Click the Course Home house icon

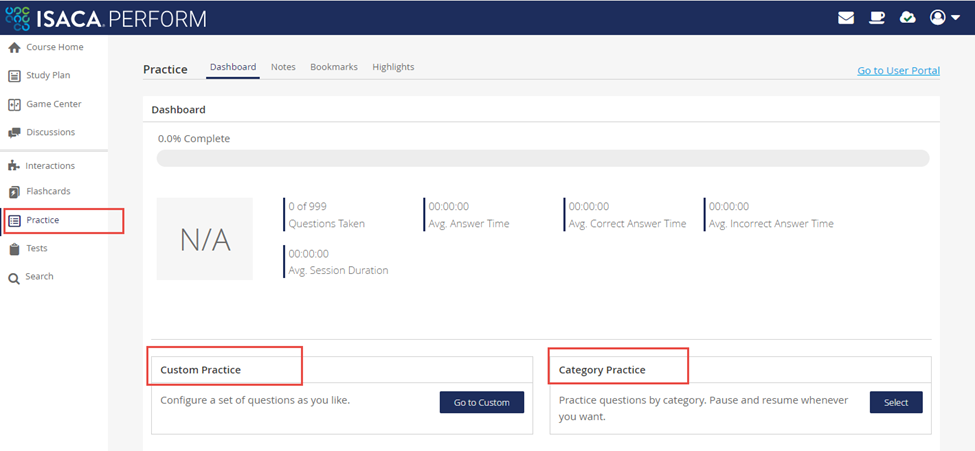coord(14,48)
